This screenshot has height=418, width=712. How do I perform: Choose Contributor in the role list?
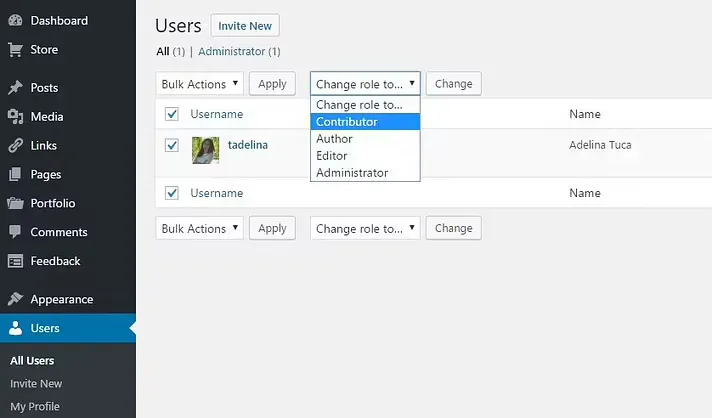(365, 122)
